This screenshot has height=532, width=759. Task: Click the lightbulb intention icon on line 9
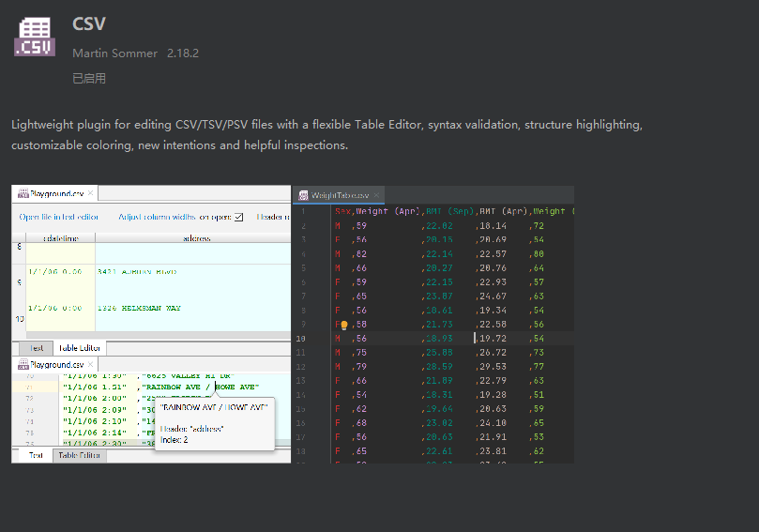coord(344,325)
